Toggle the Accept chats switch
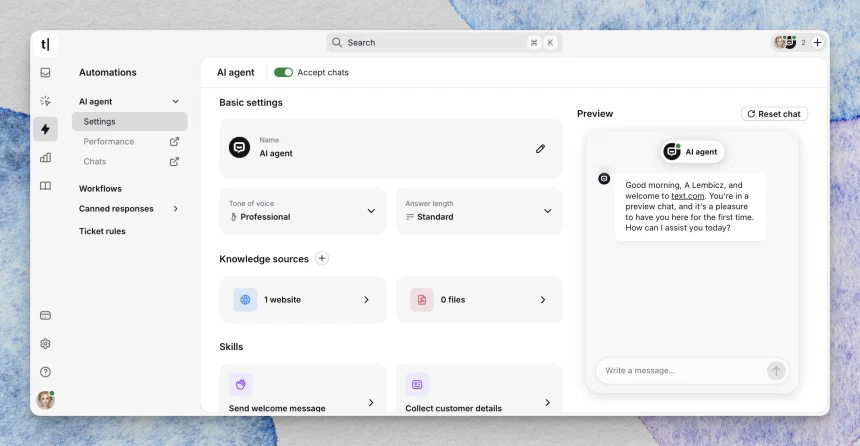860x446 pixels. [x=284, y=72]
